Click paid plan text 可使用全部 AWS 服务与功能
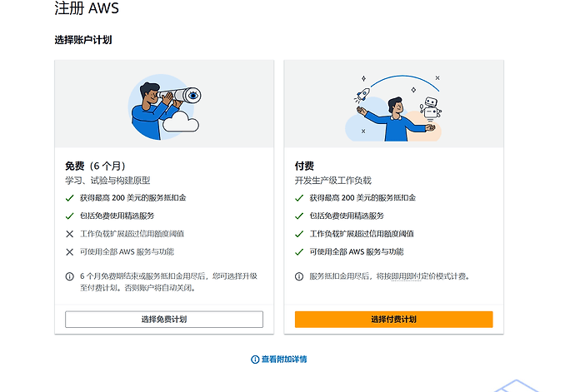Screen dimensions: 575x392 click(x=357, y=251)
